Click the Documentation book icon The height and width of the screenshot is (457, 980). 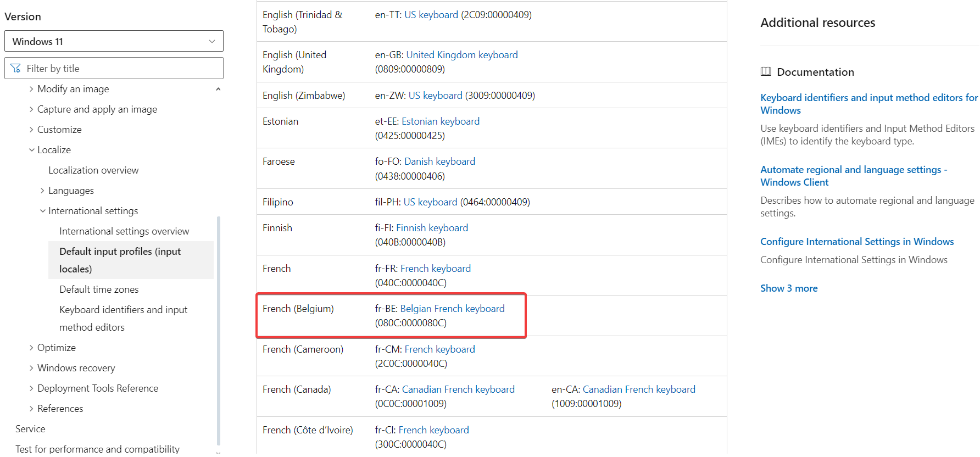[766, 72]
